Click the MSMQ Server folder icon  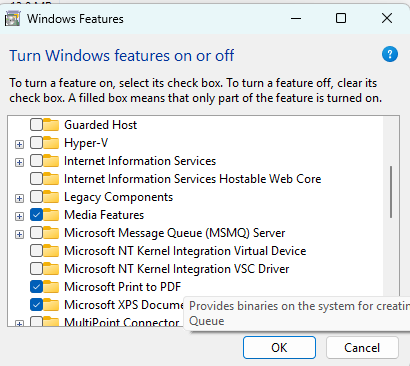pos(51,233)
